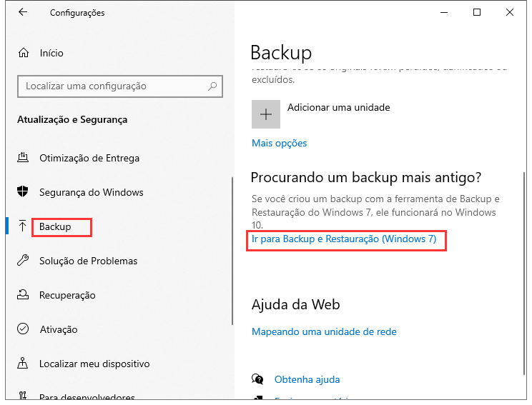Screen dimensions: 532x405
Task: Click the back arrow icon
Action: 23,13
